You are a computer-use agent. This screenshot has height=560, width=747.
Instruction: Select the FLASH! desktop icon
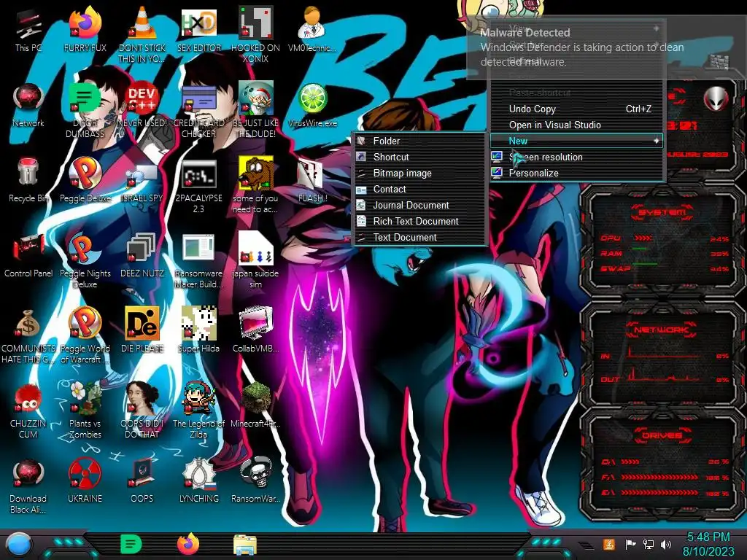click(x=312, y=181)
